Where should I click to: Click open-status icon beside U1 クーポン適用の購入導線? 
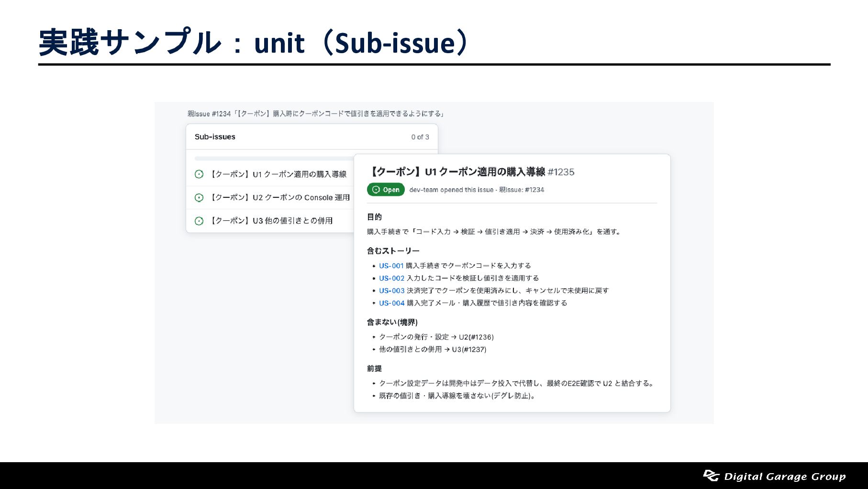click(x=199, y=174)
